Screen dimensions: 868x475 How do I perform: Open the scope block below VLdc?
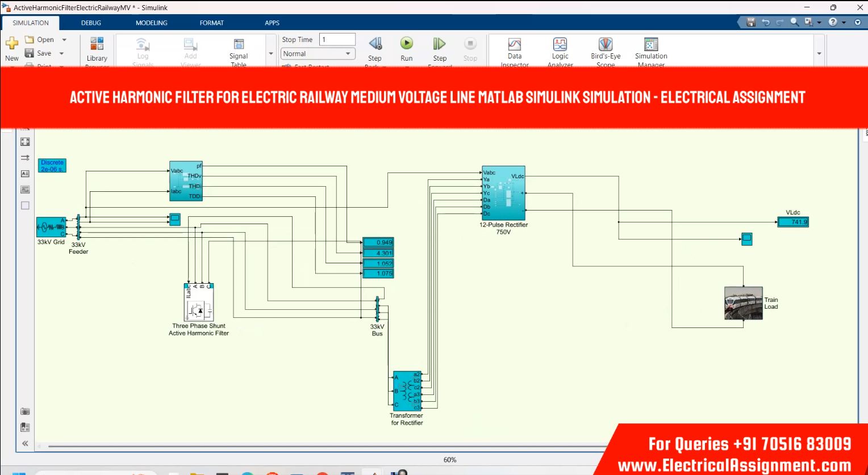[747, 239]
